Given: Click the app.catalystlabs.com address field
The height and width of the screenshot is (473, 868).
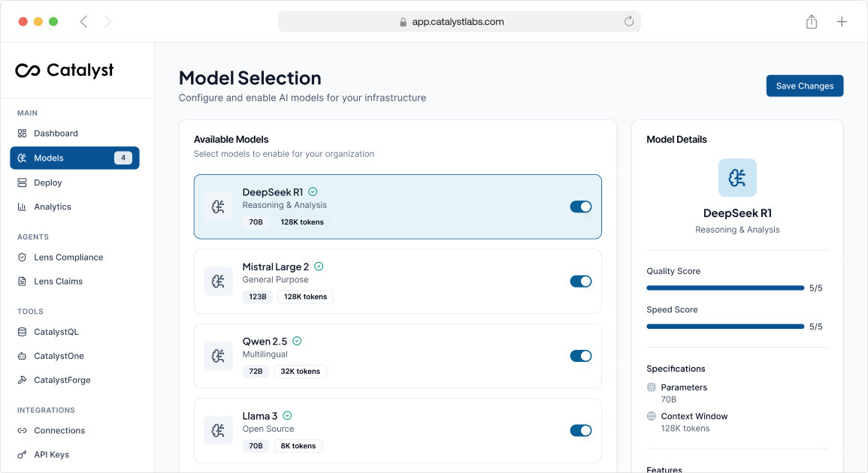Looking at the screenshot, I should (459, 22).
